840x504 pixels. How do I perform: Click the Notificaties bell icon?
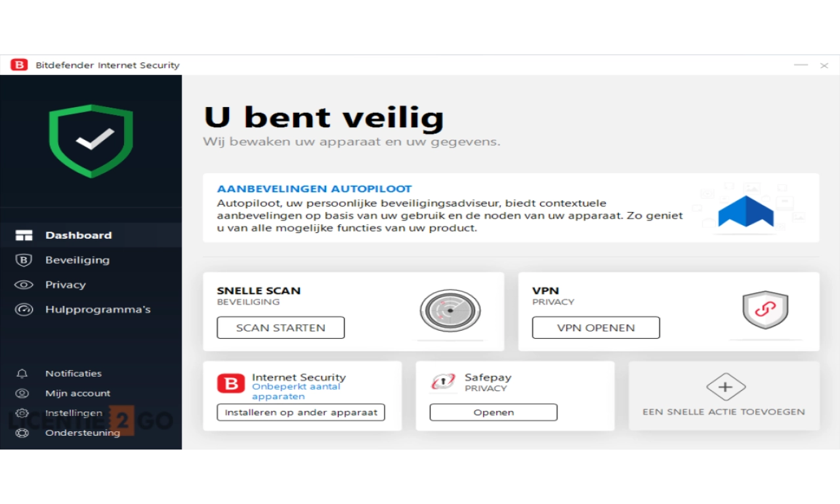coord(22,373)
